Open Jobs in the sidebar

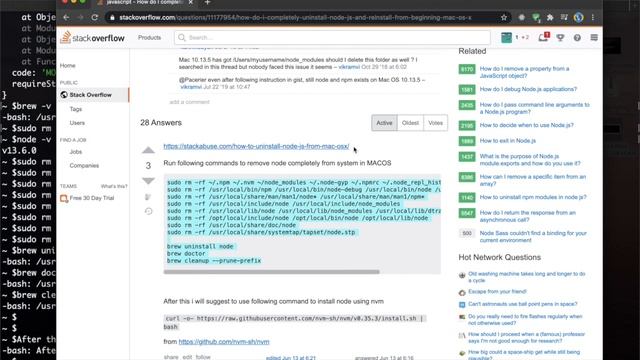pyautogui.click(x=76, y=151)
